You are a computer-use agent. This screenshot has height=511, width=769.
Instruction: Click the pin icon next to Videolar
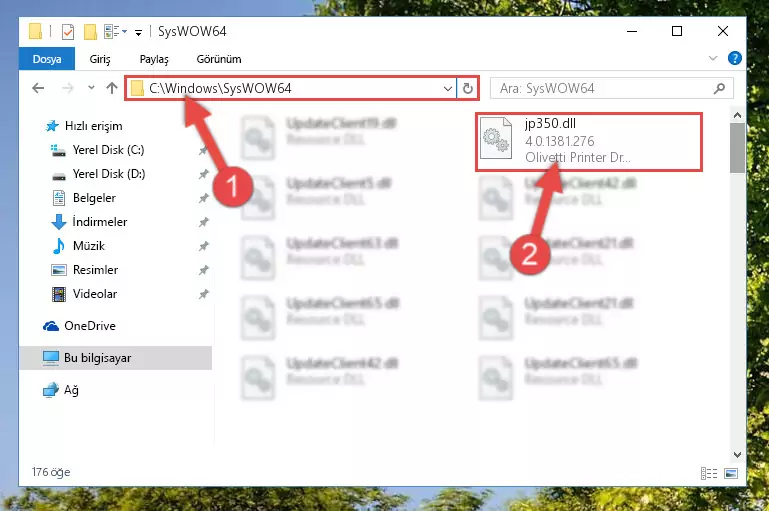point(204,295)
